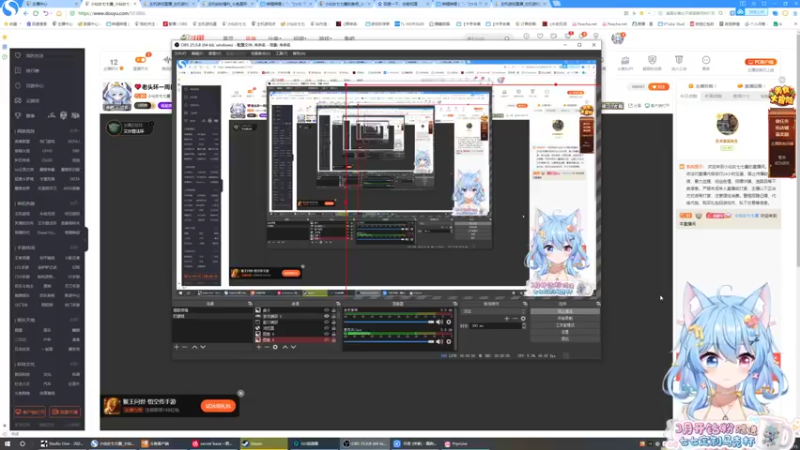
Task: Click the browser home icon
Action: [x=59, y=13]
